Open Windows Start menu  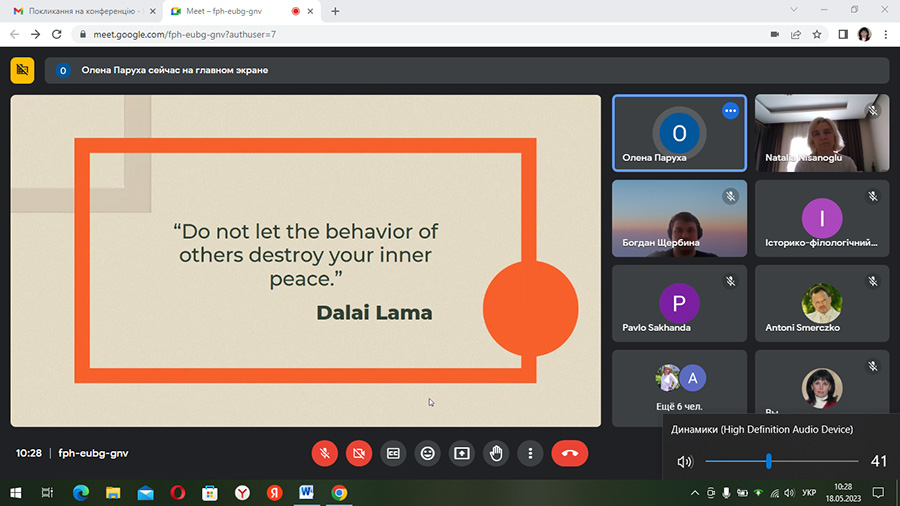pos(15,493)
